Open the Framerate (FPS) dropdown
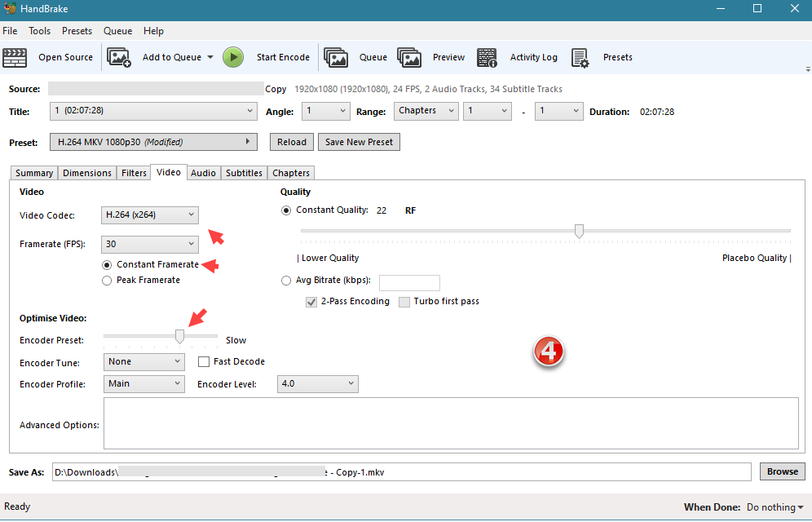This screenshot has width=812, height=522. tap(150, 244)
